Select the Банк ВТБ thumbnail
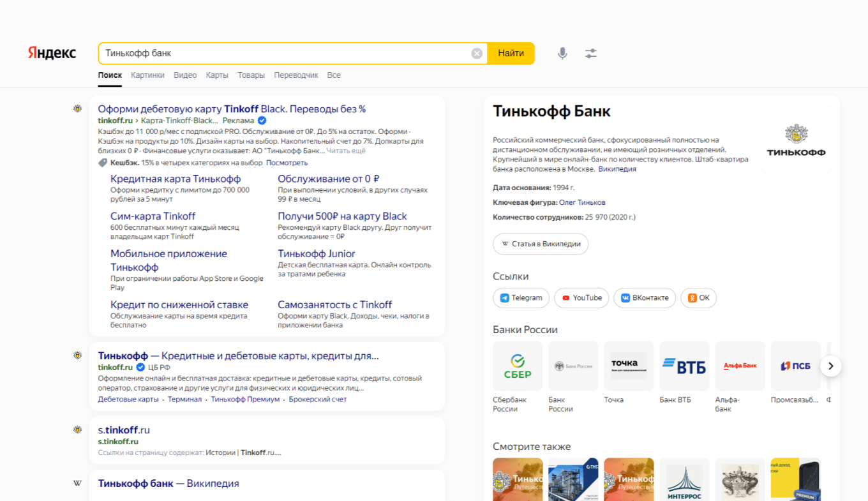This screenshot has height=501, width=868. 684,366
